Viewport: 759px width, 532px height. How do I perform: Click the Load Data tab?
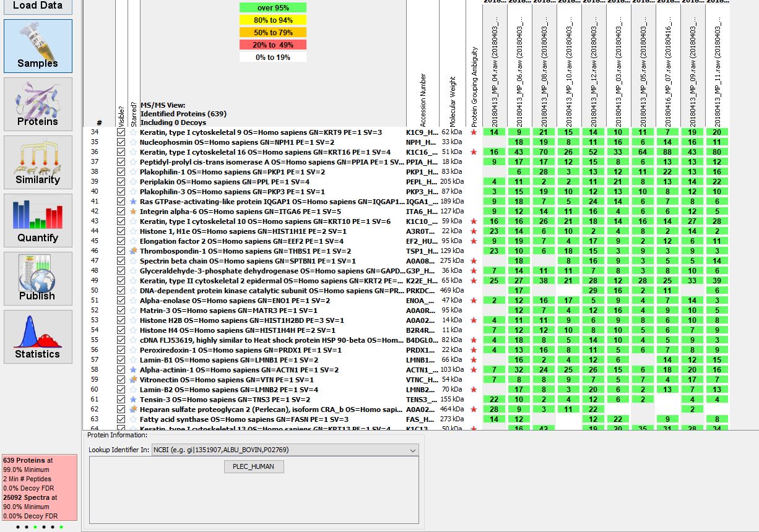tap(38, 6)
